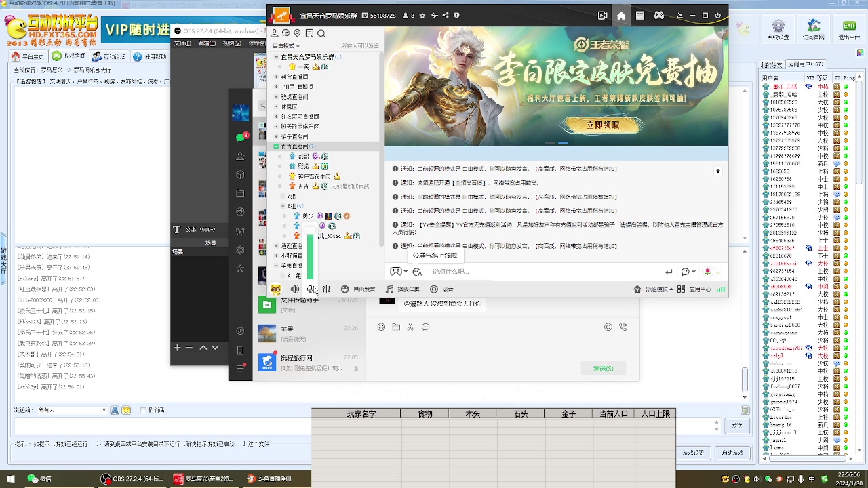The width and height of the screenshot is (868, 488).
Task: Open the audio mixer settings icon
Action: pos(326,289)
